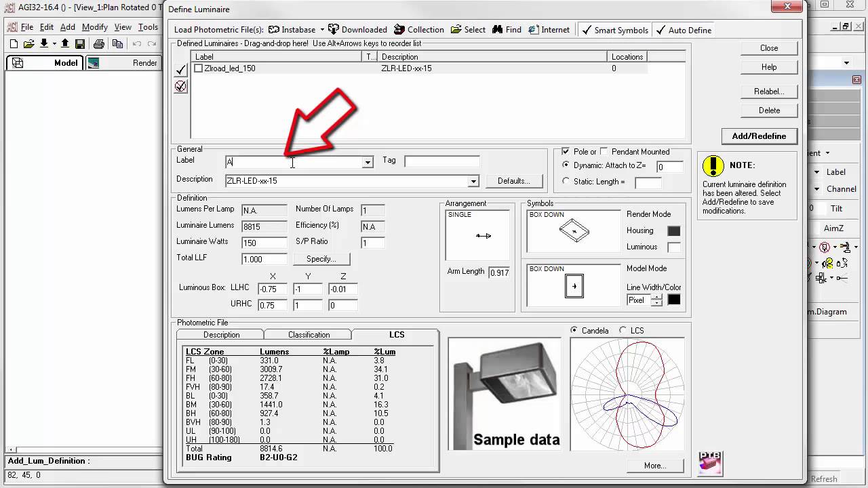
Task: Click the Render tab picture icon
Action: pos(94,63)
